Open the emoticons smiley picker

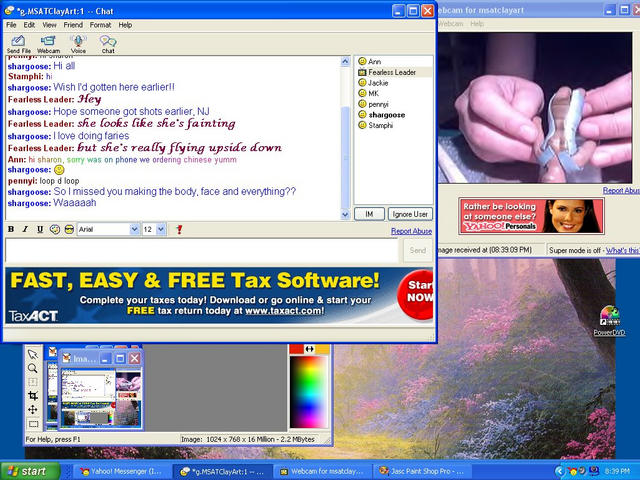[x=69, y=229]
